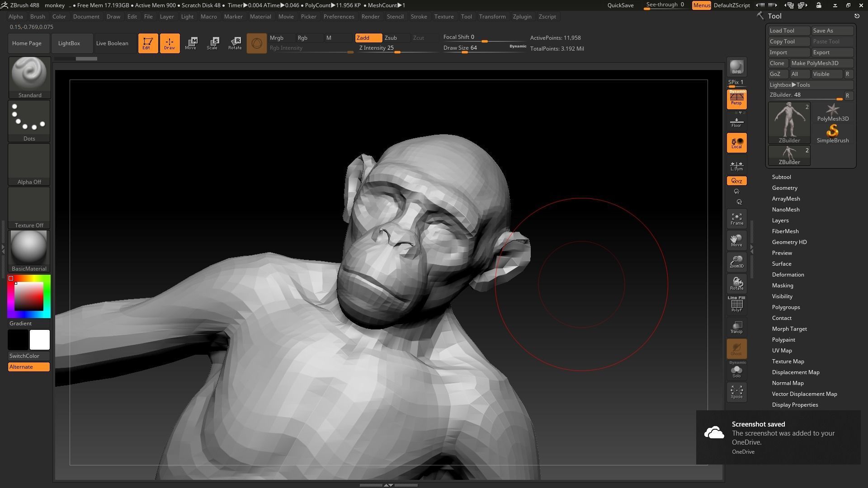Click the BPR render icon
The width and height of the screenshot is (868, 488).
pos(736,67)
